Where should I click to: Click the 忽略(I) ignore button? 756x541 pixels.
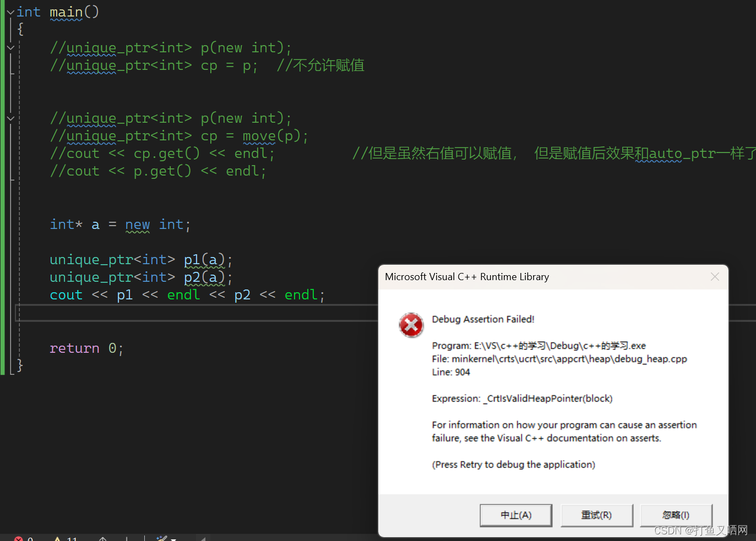point(676,515)
